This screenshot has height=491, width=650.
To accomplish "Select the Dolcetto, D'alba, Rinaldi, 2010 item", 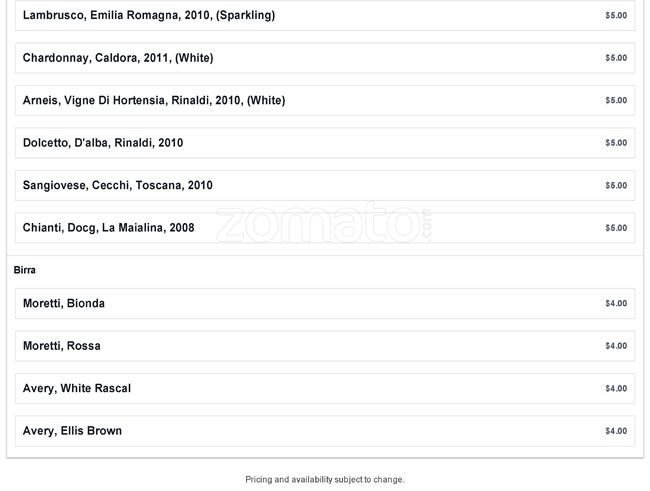I will (x=103, y=143).
